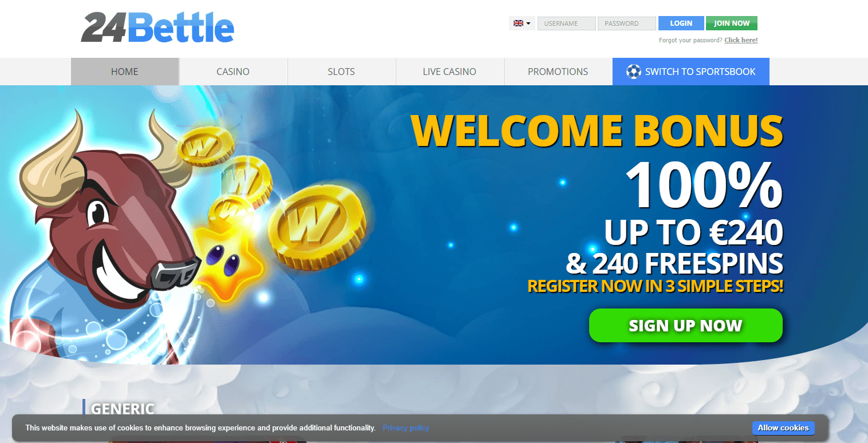This screenshot has height=443, width=868.
Task: Focus the PASSWORD input field
Action: tap(627, 23)
